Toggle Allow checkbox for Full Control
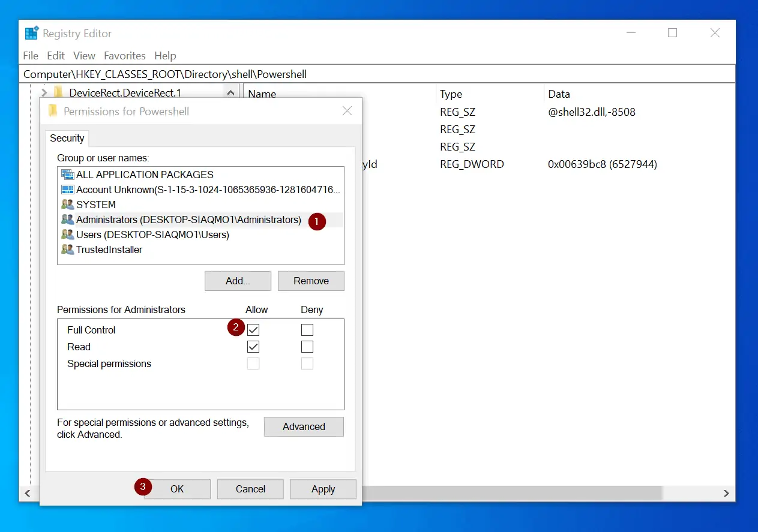Image resolution: width=758 pixels, height=532 pixels. [x=253, y=330]
